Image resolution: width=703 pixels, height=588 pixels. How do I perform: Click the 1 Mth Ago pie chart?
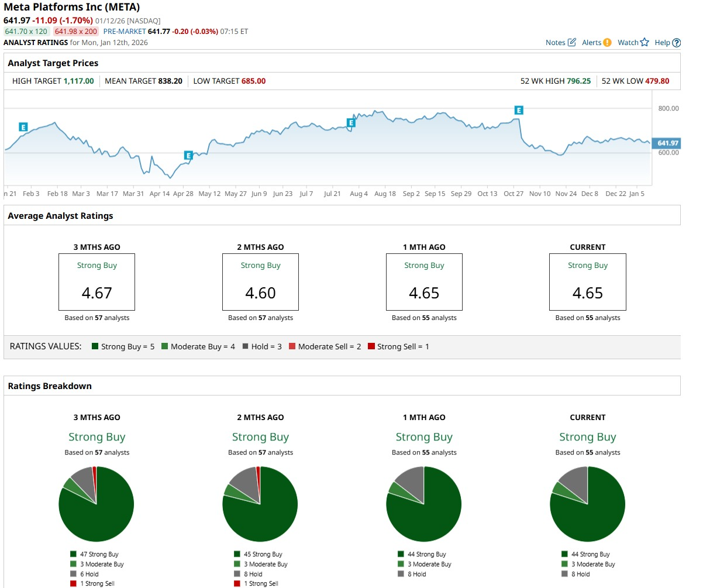(x=424, y=504)
